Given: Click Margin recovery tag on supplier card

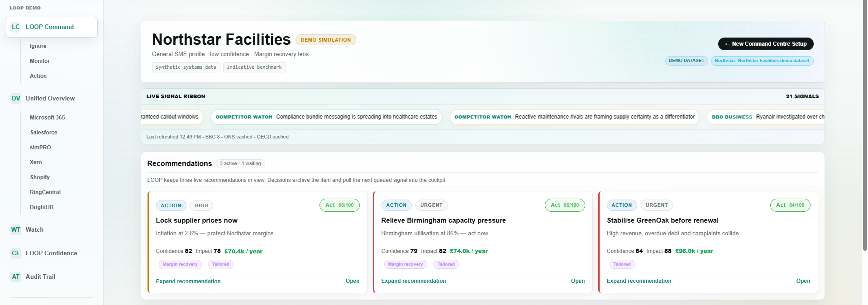Looking at the screenshot, I should coord(180,264).
